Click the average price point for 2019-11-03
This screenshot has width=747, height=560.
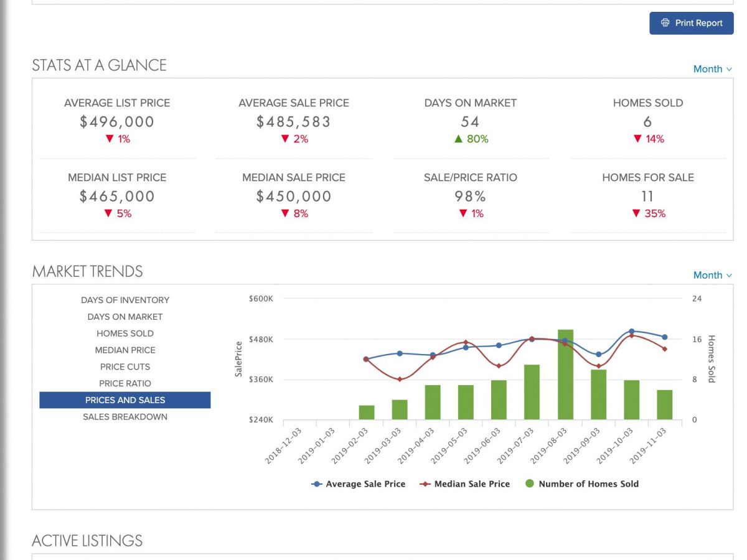[664, 337]
